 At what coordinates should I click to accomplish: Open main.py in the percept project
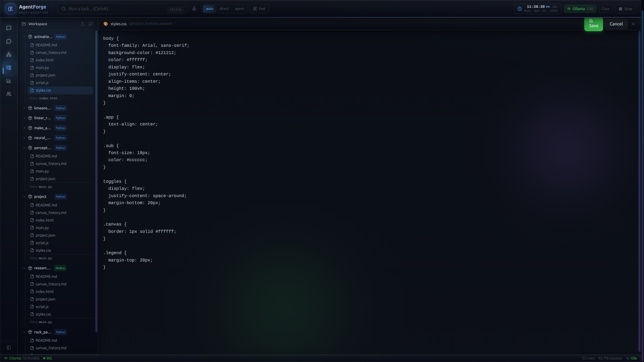coord(60,171)
